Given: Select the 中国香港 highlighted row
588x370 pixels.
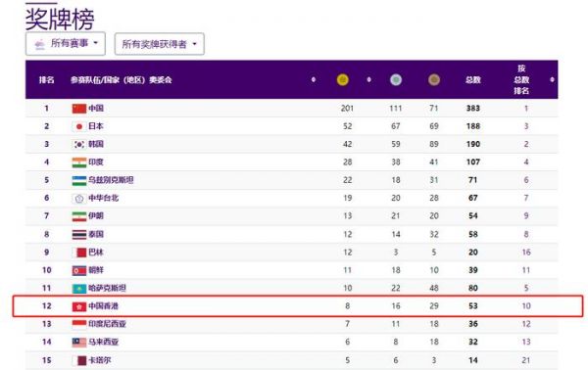Looking at the screenshot, I should coord(298,306).
